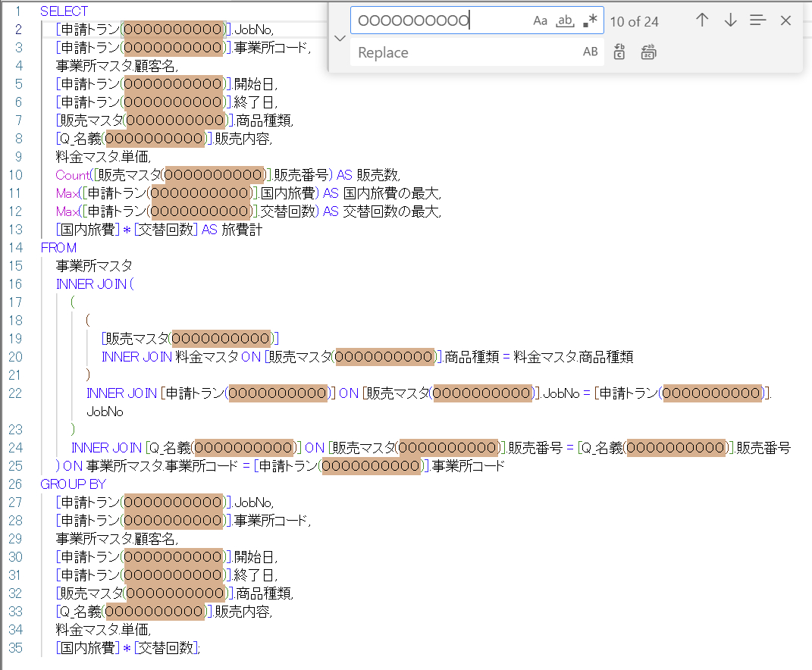This screenshot has height=670, width=812.
Task: Click '.販売内容,' on line 8
Action: point(243,138)
